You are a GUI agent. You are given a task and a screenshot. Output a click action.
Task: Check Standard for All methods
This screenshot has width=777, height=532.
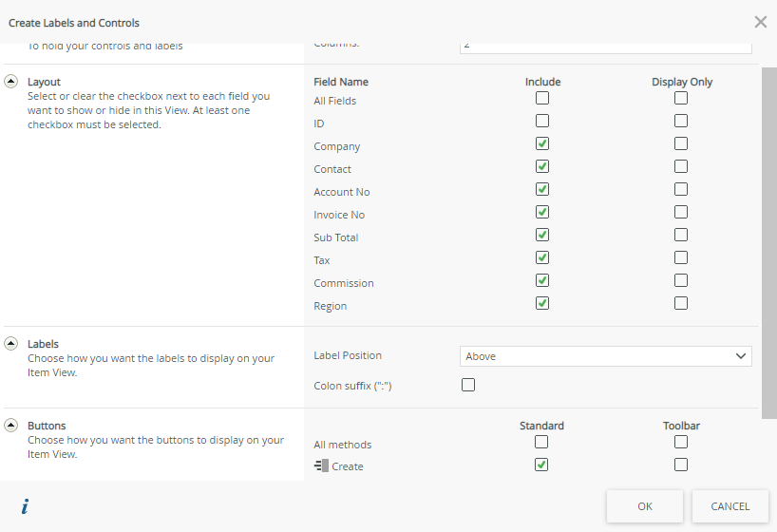[x=541, y=442]
